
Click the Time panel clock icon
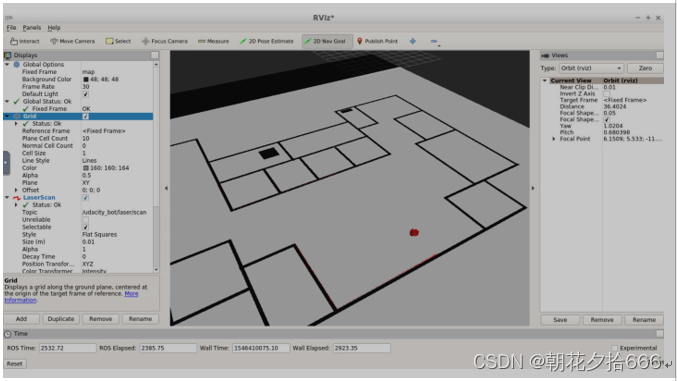(8, 333)
